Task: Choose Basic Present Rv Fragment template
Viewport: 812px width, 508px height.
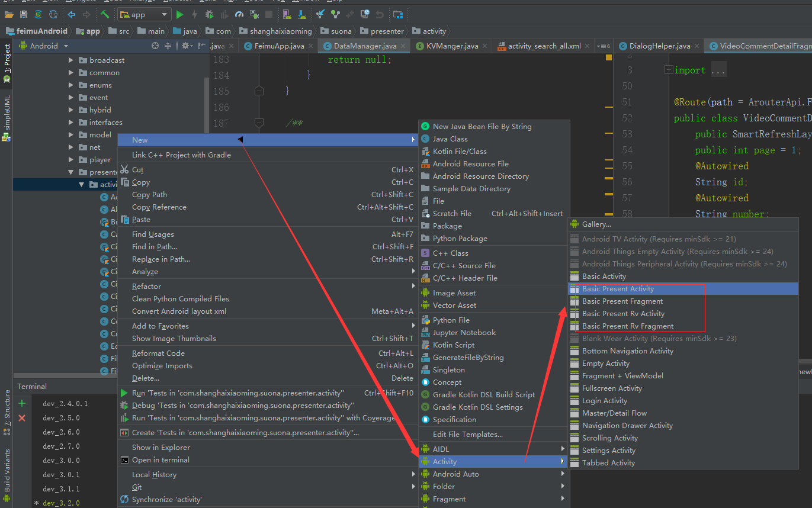Action: [683, 326]
